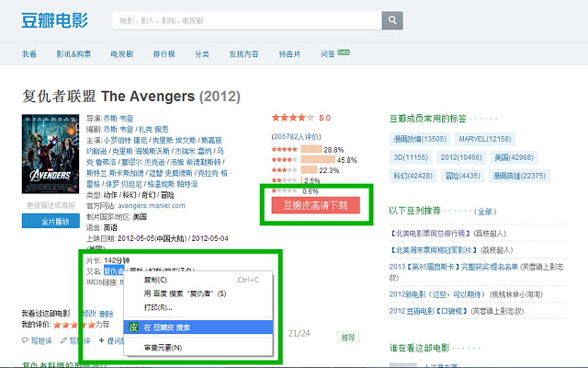The width and height of the screenshot is (588, 368).
Task: Click the 8.0 rating score
Action: pyautogui.click(x=324, y=118)
